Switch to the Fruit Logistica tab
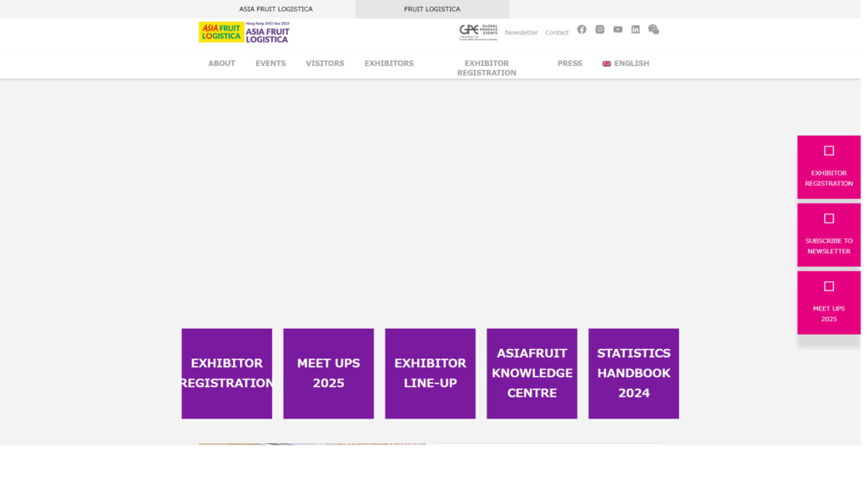This screenshot has height=488, width=868. point(431,8)
